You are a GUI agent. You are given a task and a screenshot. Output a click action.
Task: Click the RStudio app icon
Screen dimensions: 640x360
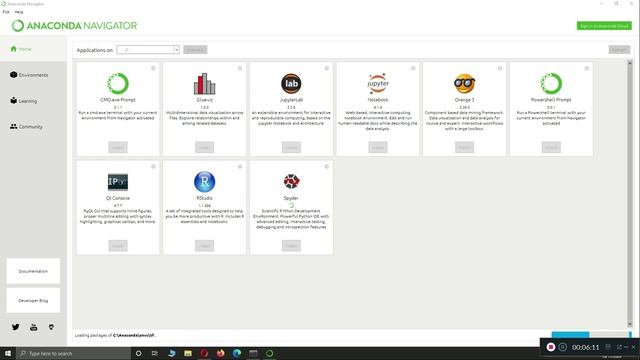point(204,182)
